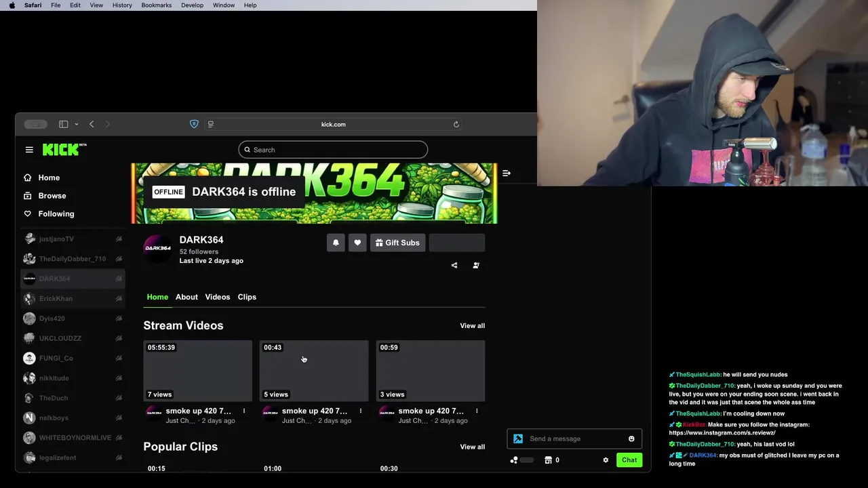Open chat settings gear
Screen dimensions: 868x488
click(606, 460)
